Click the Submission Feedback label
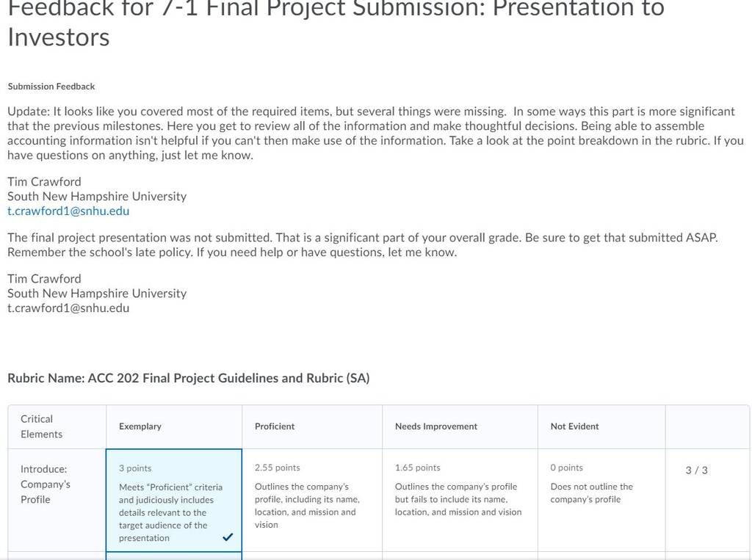 [x=51, y=87]
